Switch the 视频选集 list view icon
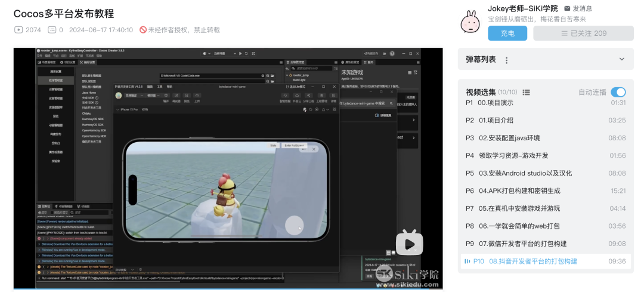The width and height of the screenshot is (644, 292). click(x=526, y=93)
